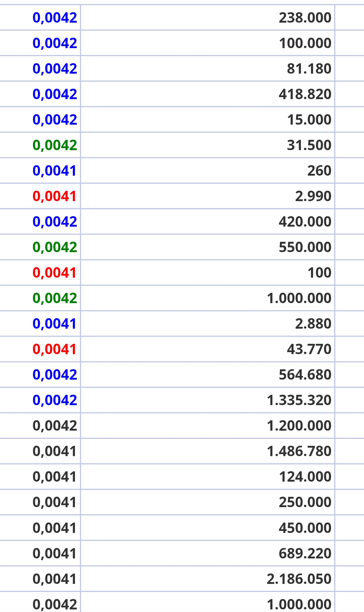This screenshot has height=612, width=364.
Task: Select the 15.000 volume cell
Action: click(x=208, y=119)
